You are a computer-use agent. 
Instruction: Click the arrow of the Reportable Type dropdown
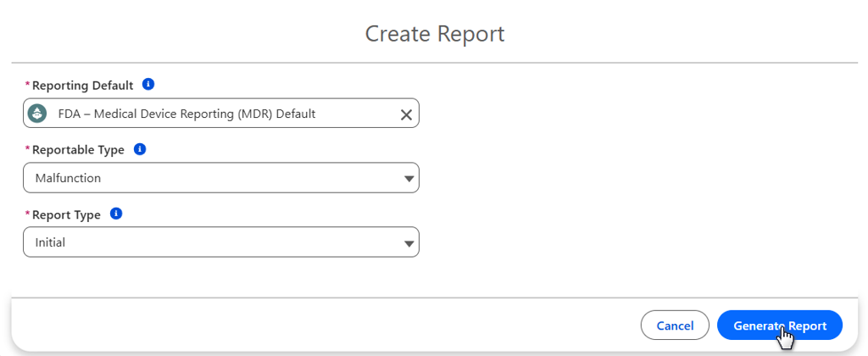(x=409, y=179)
